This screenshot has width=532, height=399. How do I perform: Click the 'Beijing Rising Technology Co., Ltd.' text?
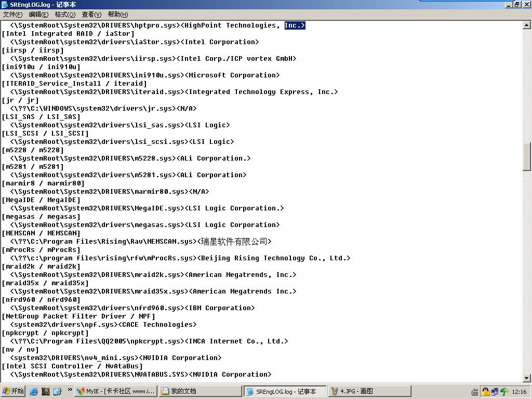[273, 258]
